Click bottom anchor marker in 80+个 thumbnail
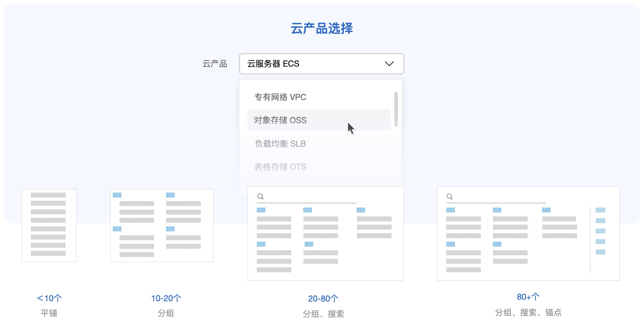 click(x=600, y=252)
